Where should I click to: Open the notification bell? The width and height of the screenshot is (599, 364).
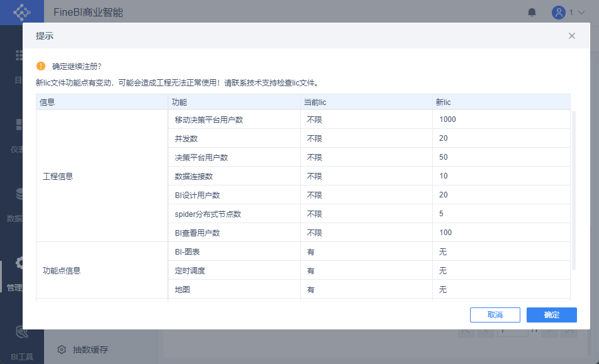click(x=532, y=12)
